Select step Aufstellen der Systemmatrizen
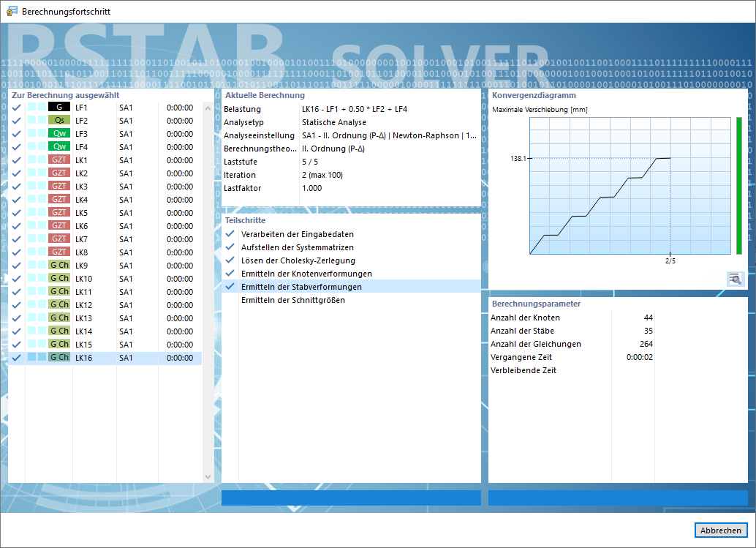 pyautogui.click(x=298, y=247)
